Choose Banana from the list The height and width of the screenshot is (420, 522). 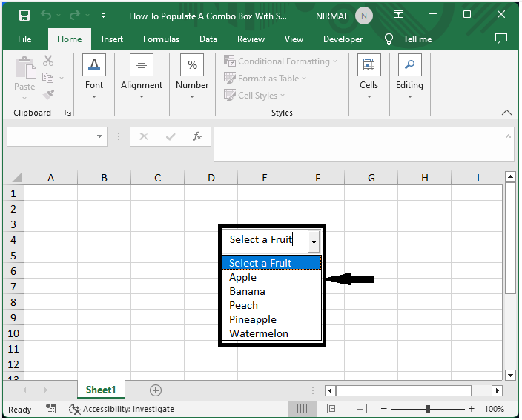pyautogui.click(x=271, y=291)
